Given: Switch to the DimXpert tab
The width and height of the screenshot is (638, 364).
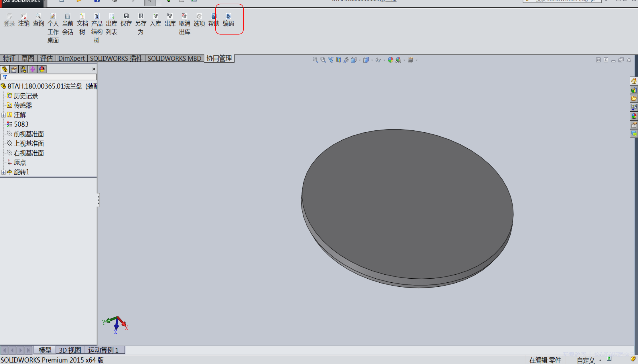Looking at the screenshot, I should click(x=71, y=58).
